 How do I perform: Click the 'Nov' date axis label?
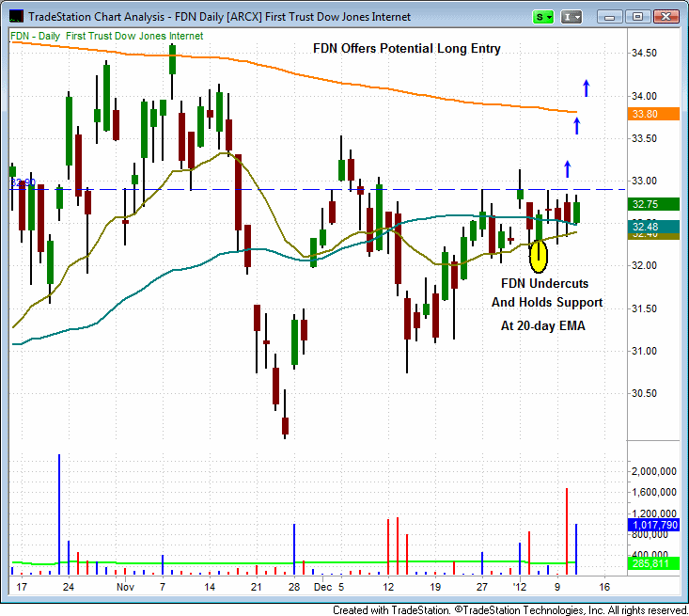pyautogui.click(x=125, y=587)
